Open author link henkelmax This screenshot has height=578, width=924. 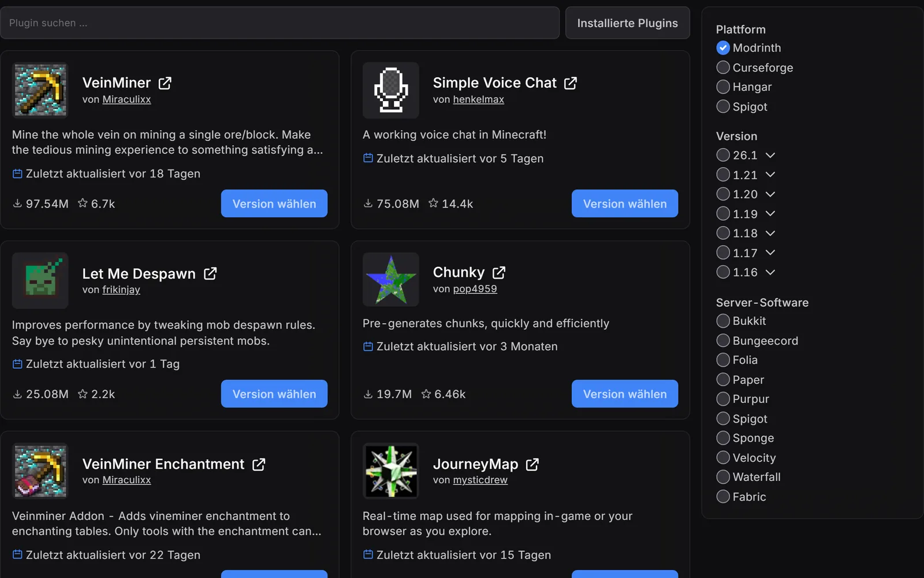pyautogui.click(x=479, y=99)
